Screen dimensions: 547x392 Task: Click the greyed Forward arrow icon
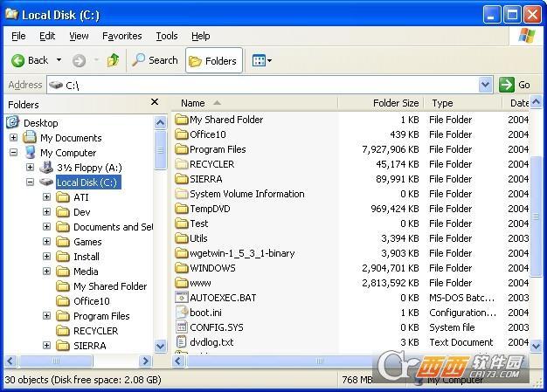79,61
